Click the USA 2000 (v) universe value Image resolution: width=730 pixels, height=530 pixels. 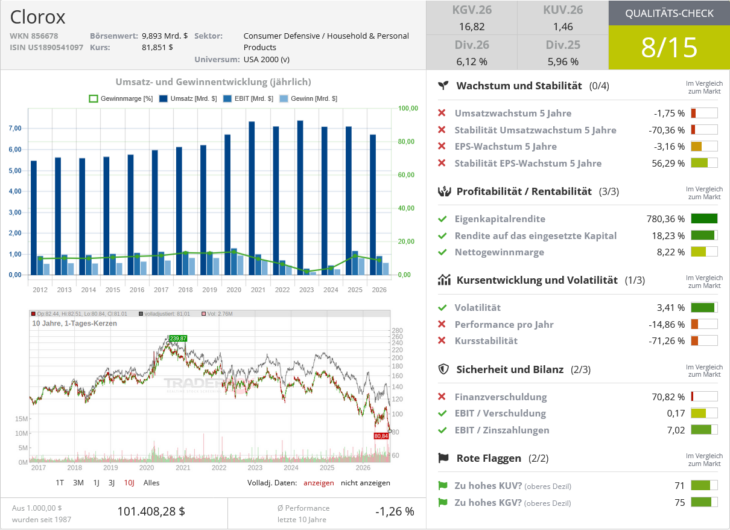click(266, 60)
